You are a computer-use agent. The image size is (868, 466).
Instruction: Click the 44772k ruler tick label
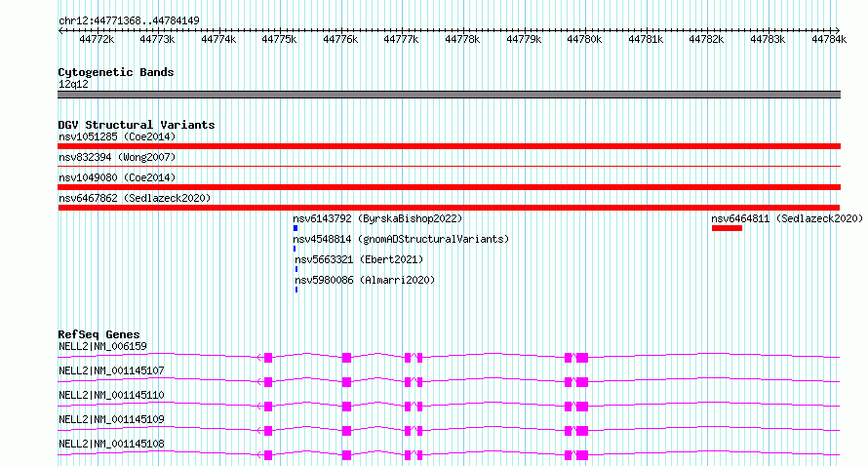97,39
